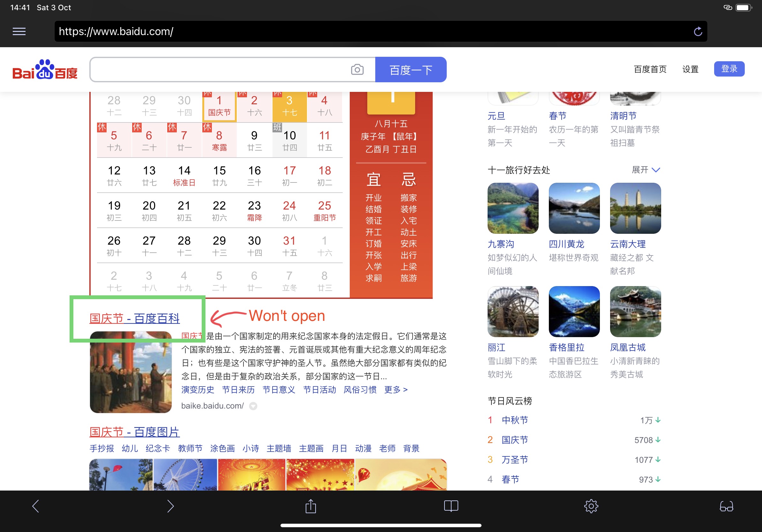Select October 10 workday cell
762x532 pixels.
pos(289,140)
